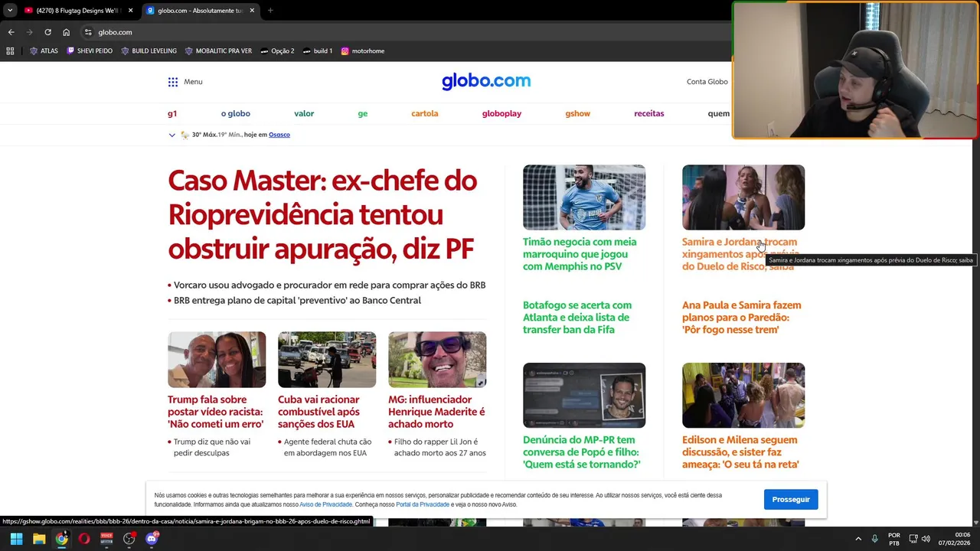This screenshot has height=551, width=980.
Task: Open the SHEVI PEIDO bookmark
Action: click(90, 51)
